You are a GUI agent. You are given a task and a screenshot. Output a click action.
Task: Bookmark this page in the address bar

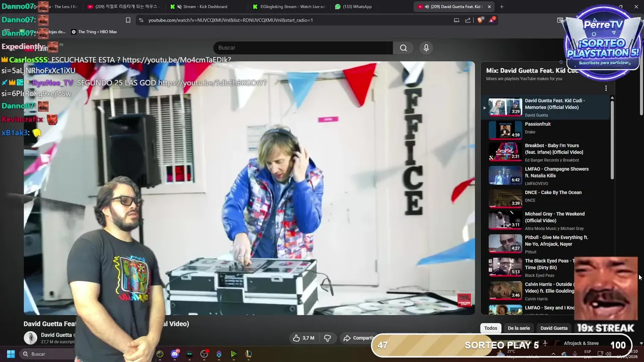point(128,20)
